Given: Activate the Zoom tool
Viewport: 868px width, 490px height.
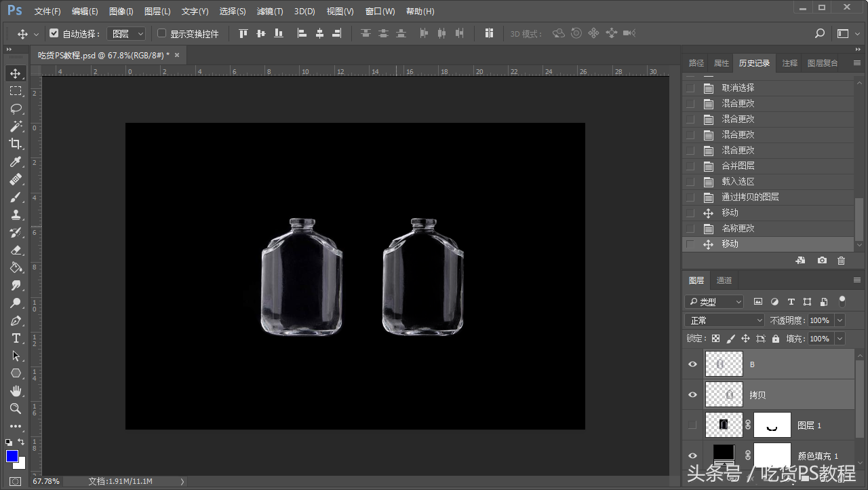Looking at the screenshot, I should tap(16, 409).
